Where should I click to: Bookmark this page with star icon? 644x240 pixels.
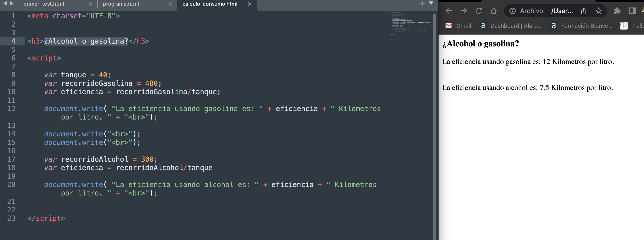[599, 11]
